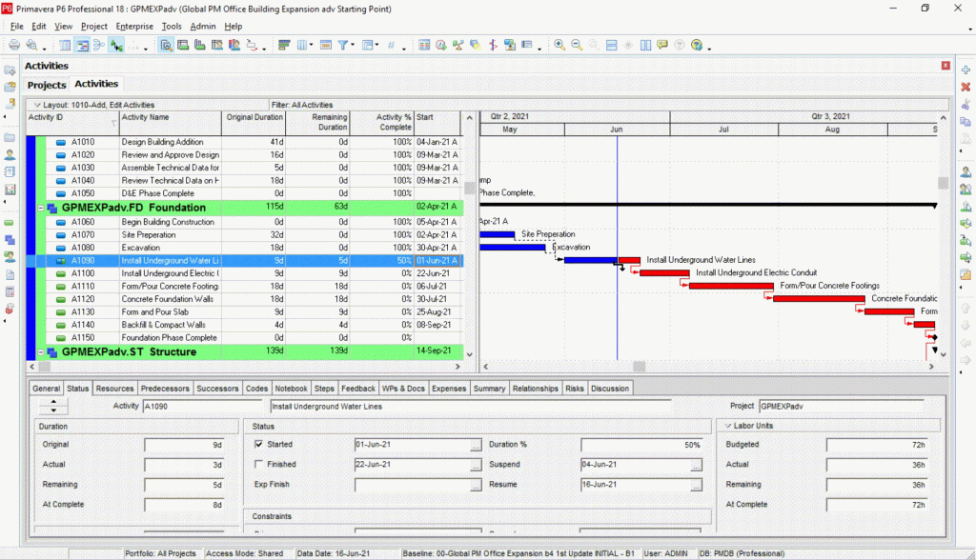Click the Activity Details toolbar icon
The height and width of the screenshot is (560, 976).
(166, 45)
